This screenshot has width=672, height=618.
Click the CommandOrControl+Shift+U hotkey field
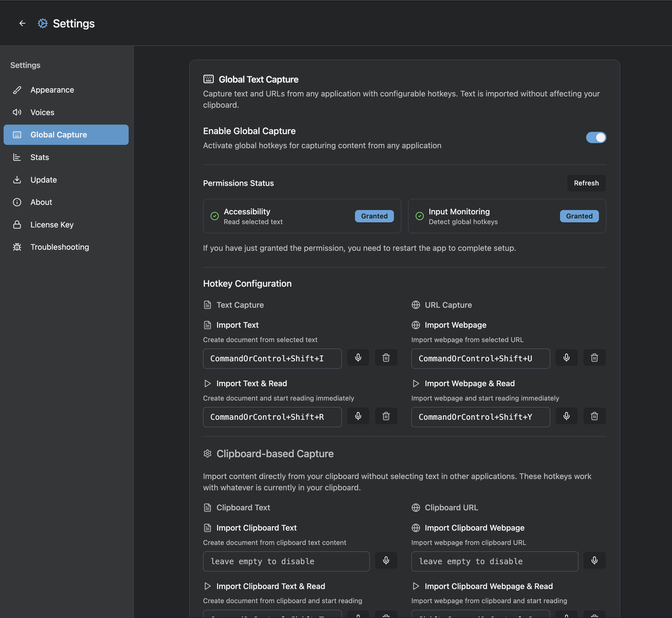(x=480, y=358)
